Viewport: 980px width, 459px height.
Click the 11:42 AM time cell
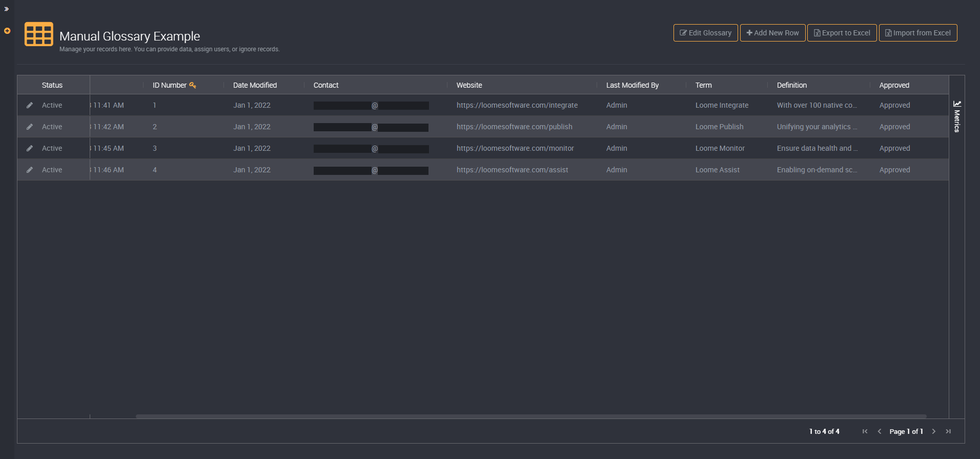point(108,127)
